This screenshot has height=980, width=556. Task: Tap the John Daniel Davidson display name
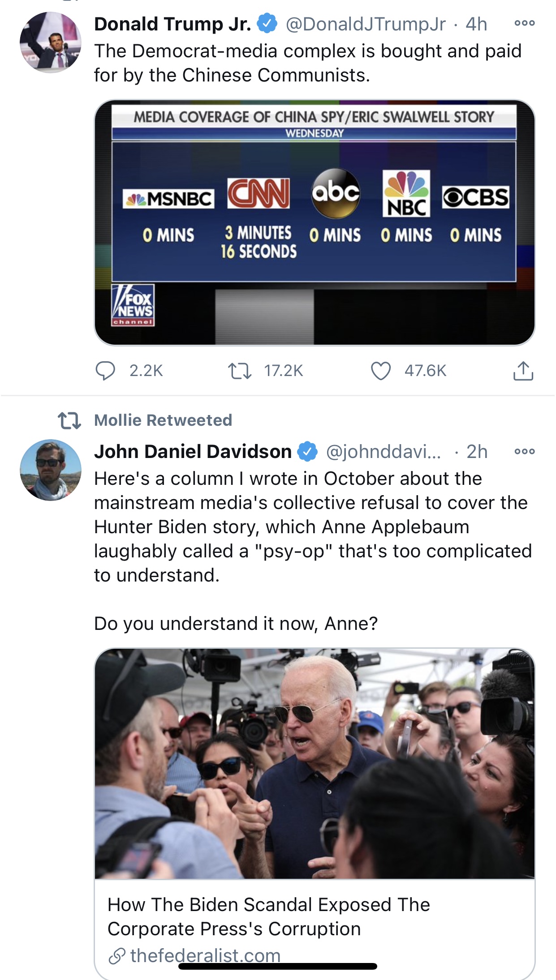click(193, 452)
